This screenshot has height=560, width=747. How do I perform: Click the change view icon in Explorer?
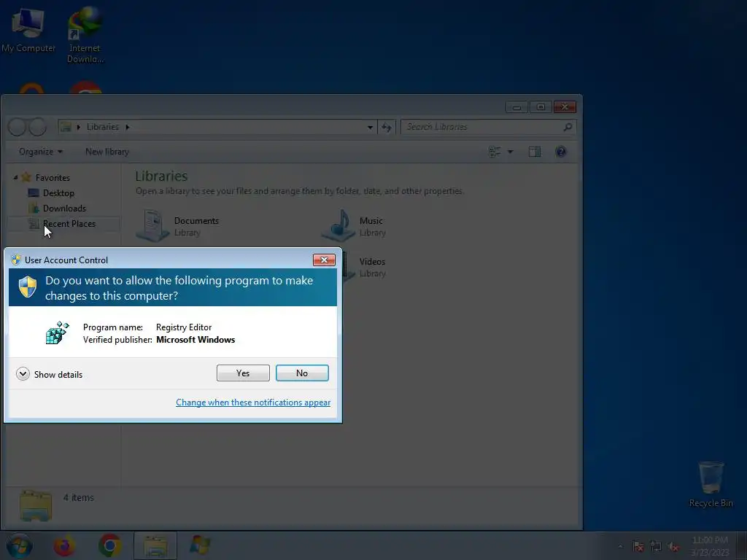coord(495,152)
